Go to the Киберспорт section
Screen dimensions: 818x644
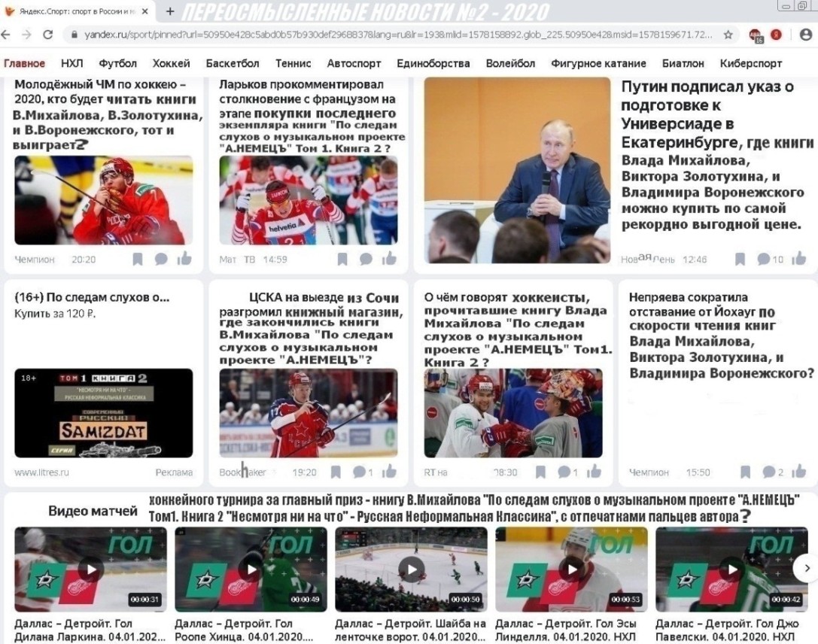(751, 64)
